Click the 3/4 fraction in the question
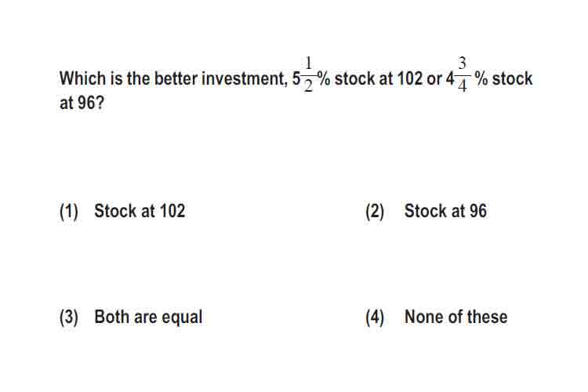Image resolution: width=588 pixels, height=392 pixels. [462, 74]
